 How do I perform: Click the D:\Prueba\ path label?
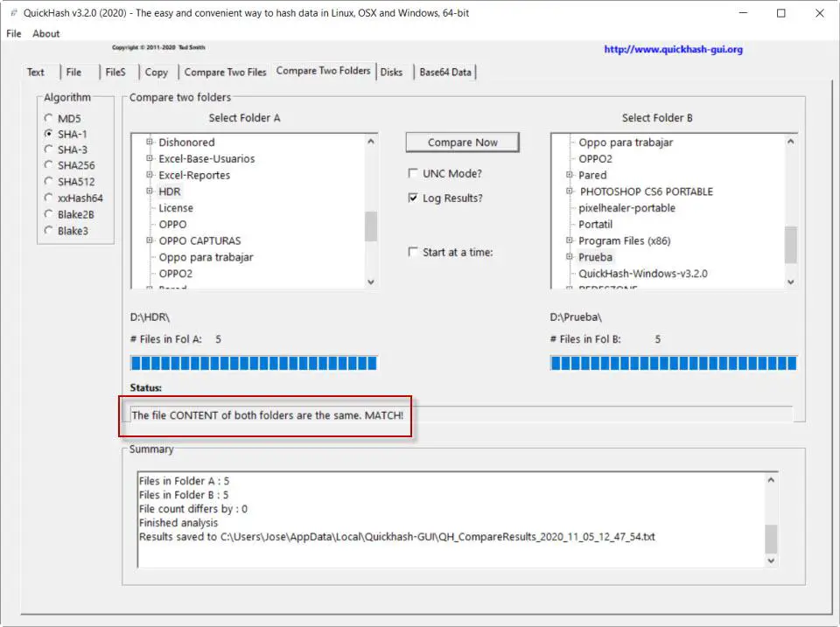576,317
